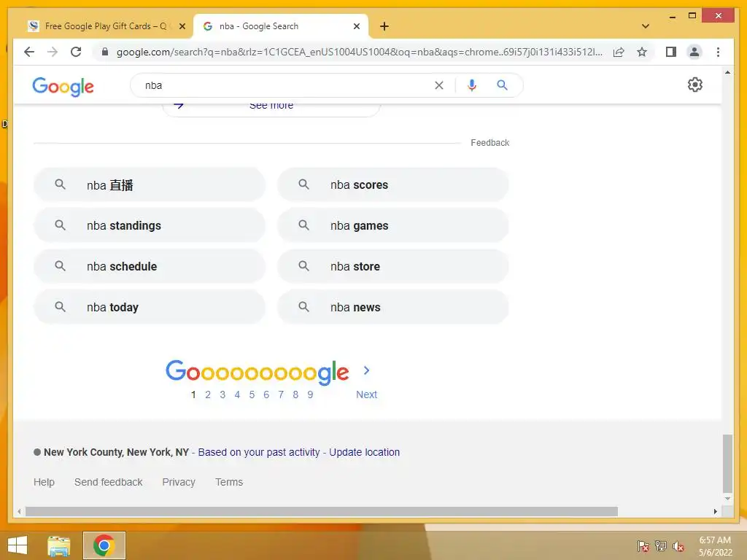The width and height of the screenshot is (747, 560).
Task: Go to results page 2
Action: [x=208, y=394]
